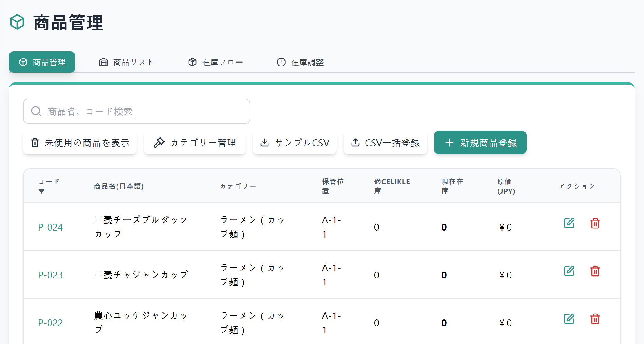
Task: Click the upload icon on CSV一括登録 button
Action: click(355, 142)
